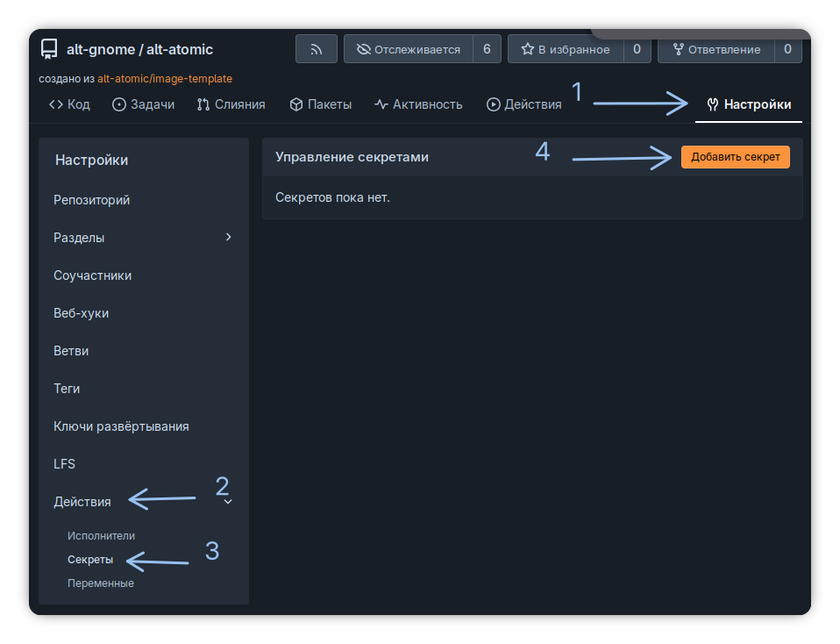The height and width of the screenshot is (644, 840).
Task: Click the RSS feed icon button
Action: [x=317, y=49]
